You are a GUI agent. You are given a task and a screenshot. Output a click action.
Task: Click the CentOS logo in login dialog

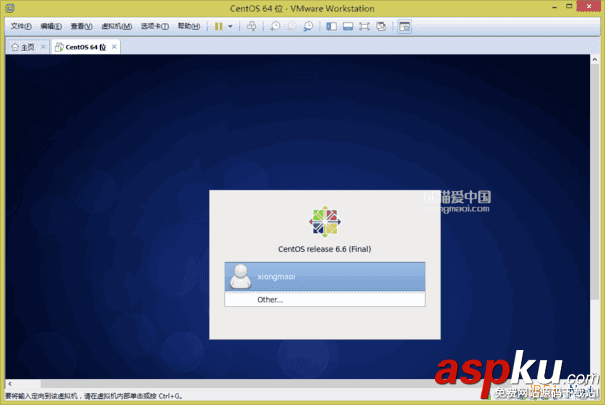[x=325, y=221]
